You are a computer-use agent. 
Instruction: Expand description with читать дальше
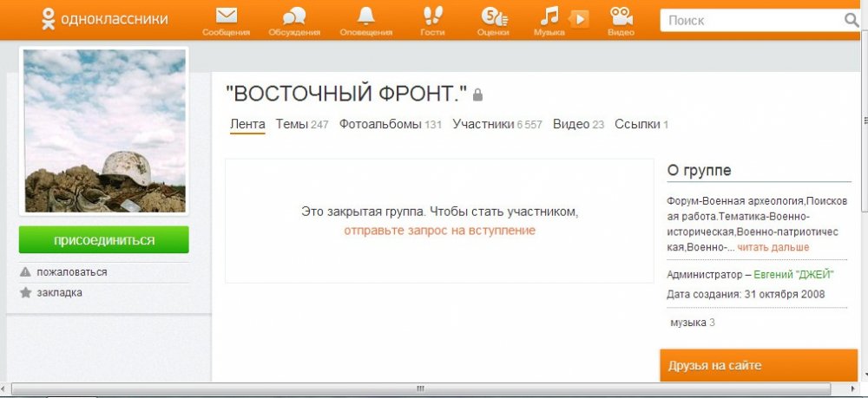click(775, 247)
